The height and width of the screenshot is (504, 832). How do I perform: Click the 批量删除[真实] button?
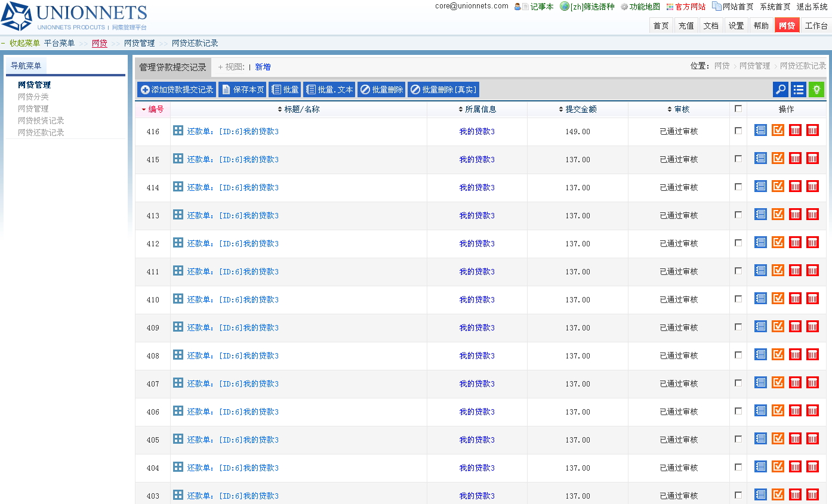click(x=443, y=89)
